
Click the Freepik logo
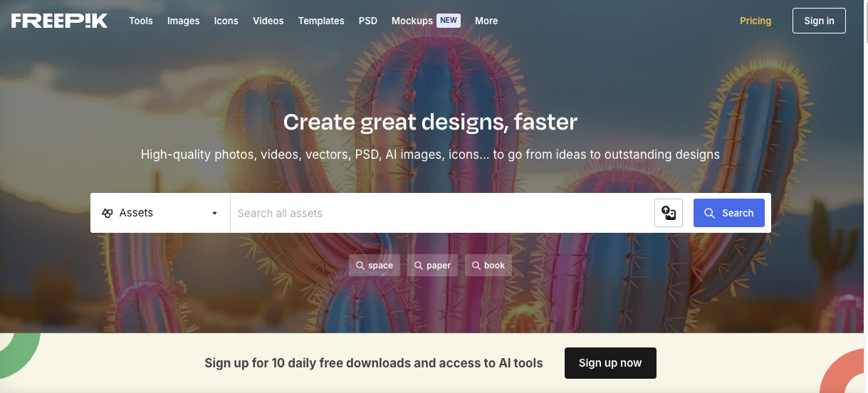click(59, 21)
